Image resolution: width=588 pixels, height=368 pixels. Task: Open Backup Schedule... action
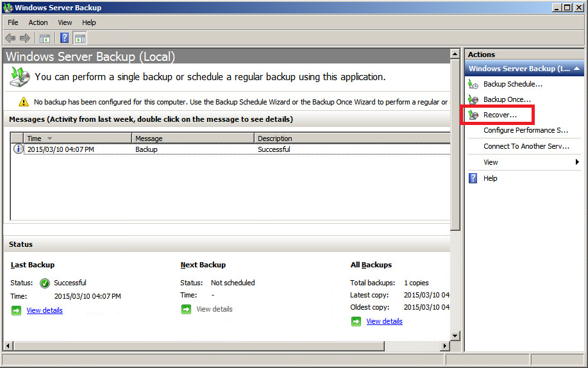pos(512,84)
